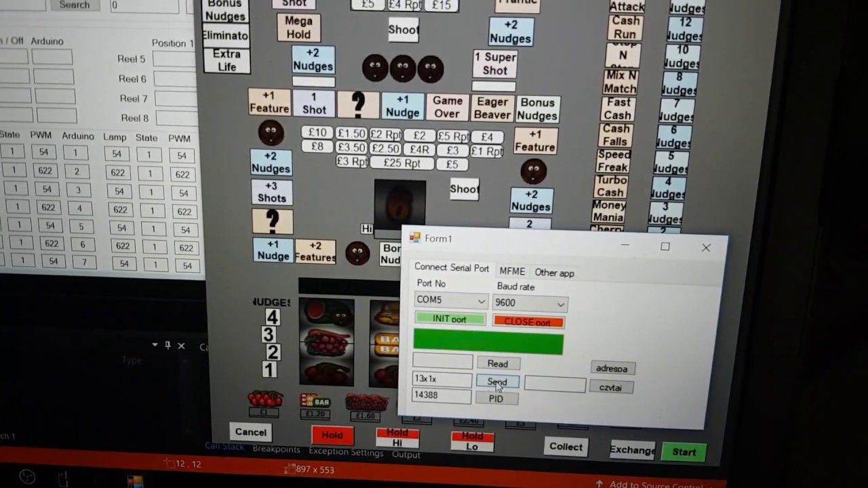Click the nudges number 4 indicator

pos(272,317)
